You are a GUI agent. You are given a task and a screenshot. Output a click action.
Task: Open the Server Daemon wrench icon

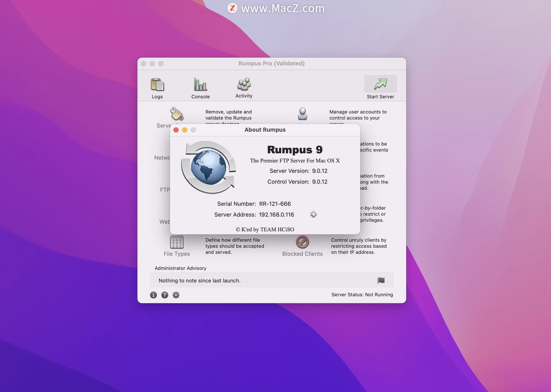coord(176,114)
